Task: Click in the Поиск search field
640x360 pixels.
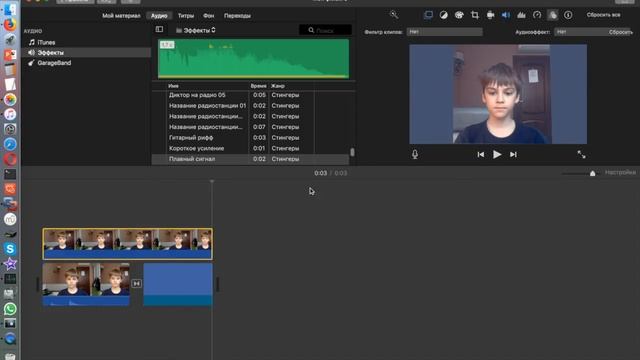Action: tap(325, 30)
